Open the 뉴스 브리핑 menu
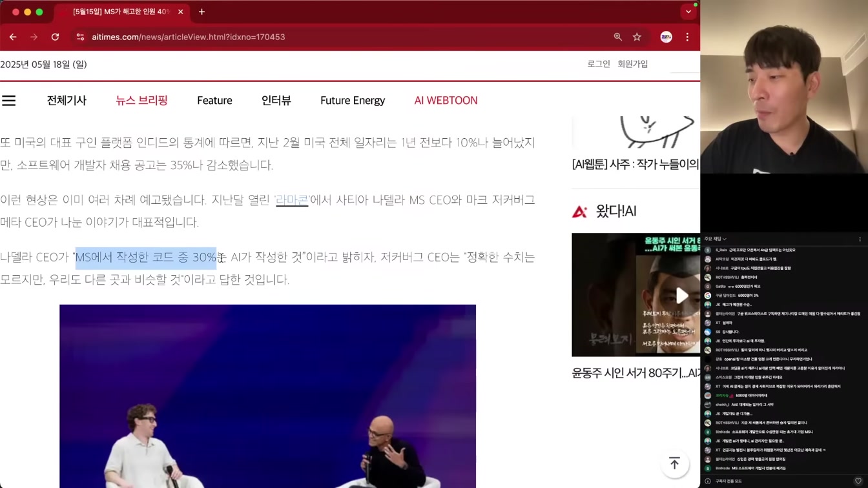The width and height of the screenshot is (868, 488). pos(141,100)
